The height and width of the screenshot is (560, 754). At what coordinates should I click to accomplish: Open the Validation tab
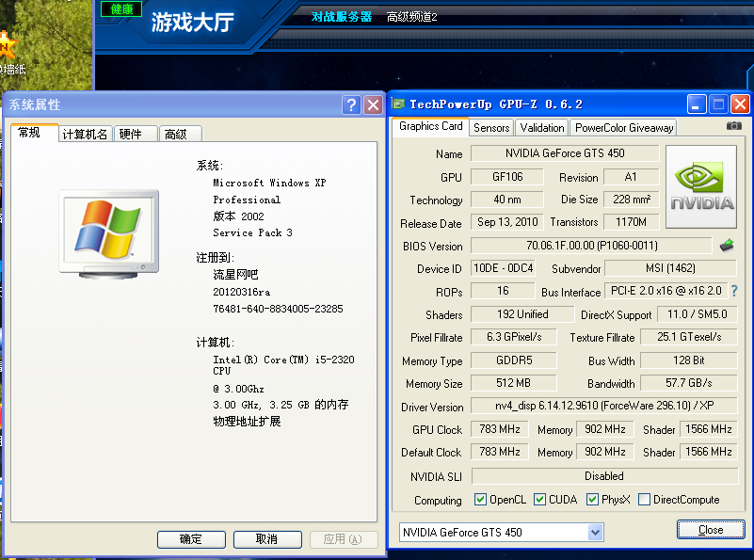[x=542, y=128]
